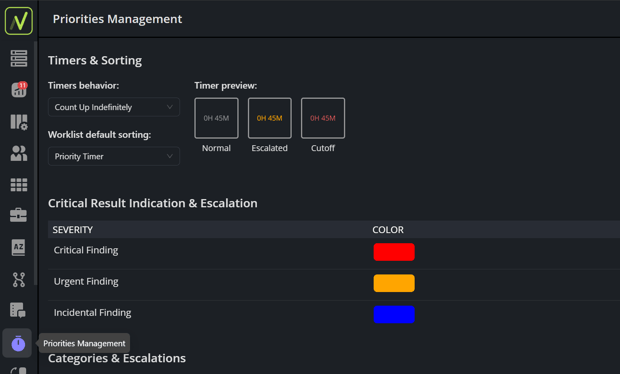Click the Normal label under timer preview
This screenshot has height=374, width=620.
pyautogui.click(x=216, y=148)
